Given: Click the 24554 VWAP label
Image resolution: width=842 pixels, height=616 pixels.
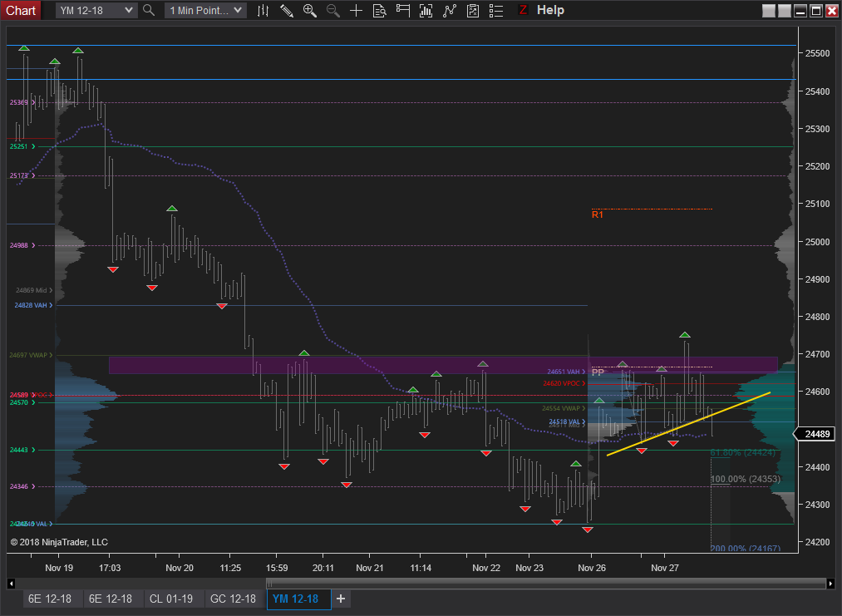Looking at the screenshot, I should pyautogui.click(x=564, y=408).
